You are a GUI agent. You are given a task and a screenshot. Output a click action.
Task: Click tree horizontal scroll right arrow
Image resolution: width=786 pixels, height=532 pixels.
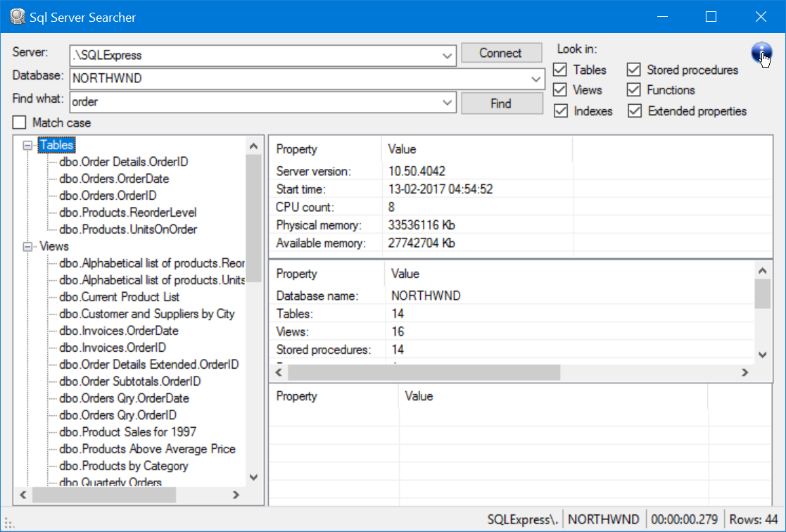click(x=236, y=495)
